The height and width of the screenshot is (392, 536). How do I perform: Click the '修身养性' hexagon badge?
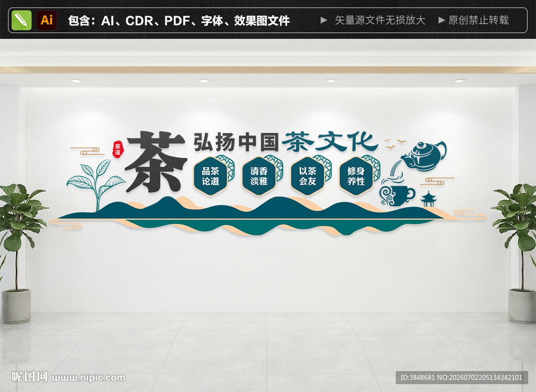(356, 176)
